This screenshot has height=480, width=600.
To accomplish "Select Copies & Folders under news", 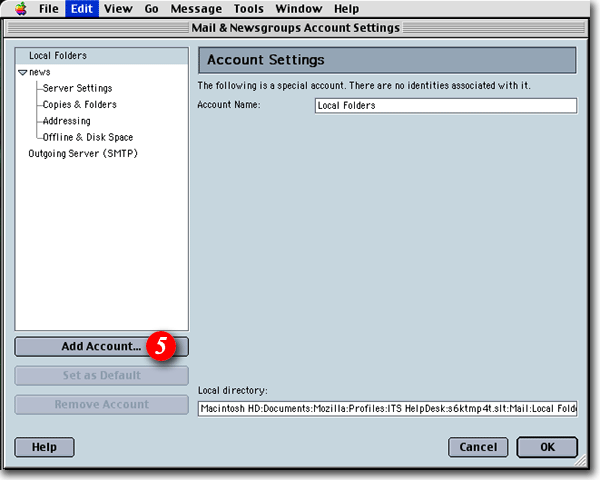I will (x=79, y=105).
